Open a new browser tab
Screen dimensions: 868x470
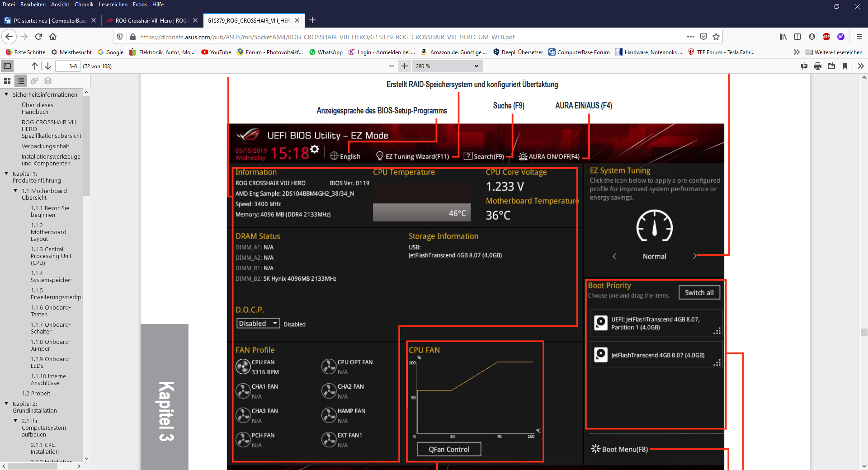point(312,20)
